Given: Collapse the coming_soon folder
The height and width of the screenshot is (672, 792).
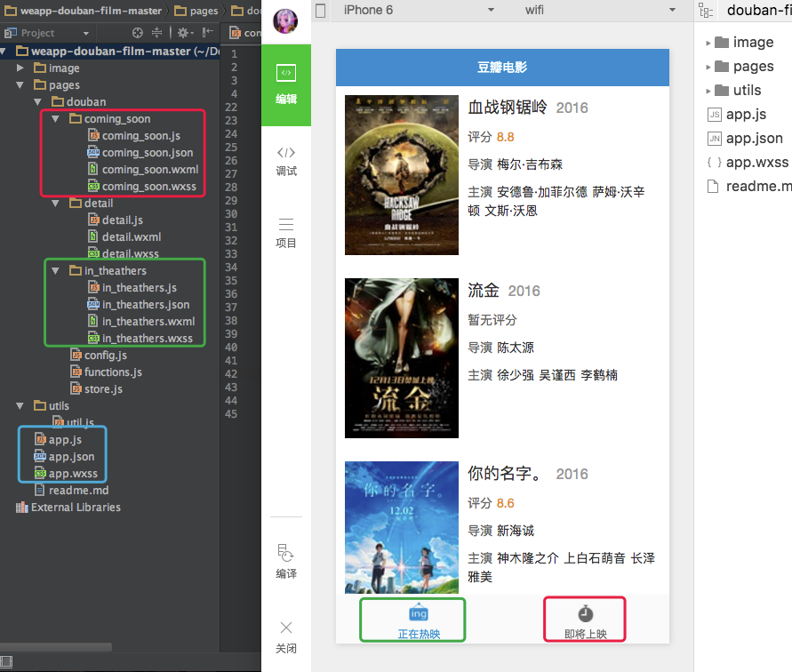Looking at the screenshot, I should click(56, 119).
